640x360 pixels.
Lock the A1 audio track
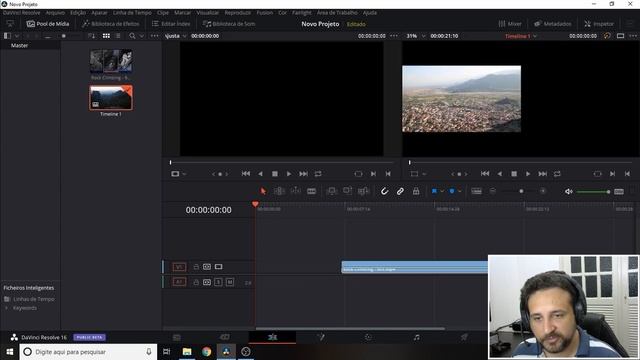[x=196, y=282]
